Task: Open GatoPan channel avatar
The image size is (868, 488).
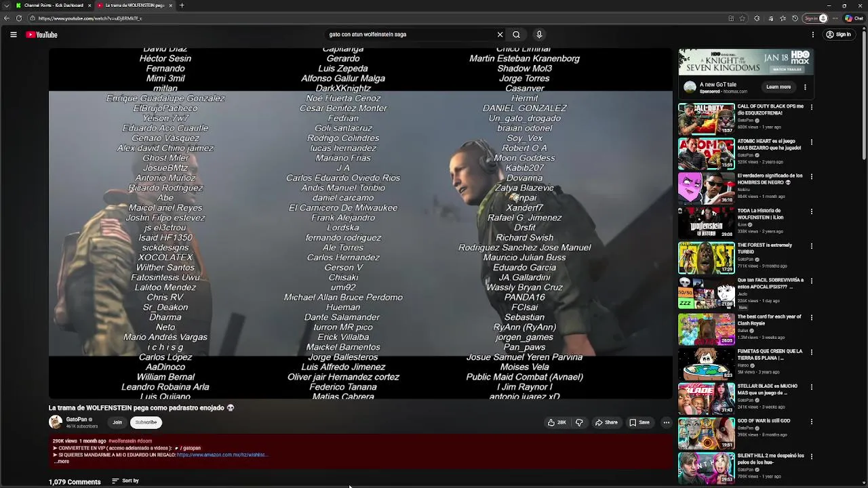Action: (56, 422)
